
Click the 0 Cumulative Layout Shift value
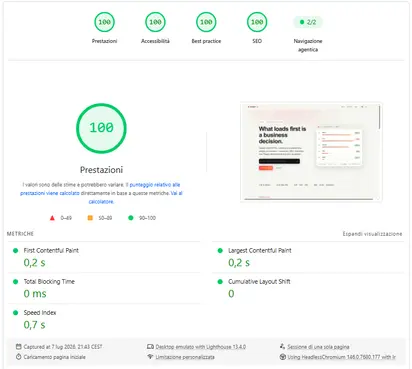click(x=231, y=294)
